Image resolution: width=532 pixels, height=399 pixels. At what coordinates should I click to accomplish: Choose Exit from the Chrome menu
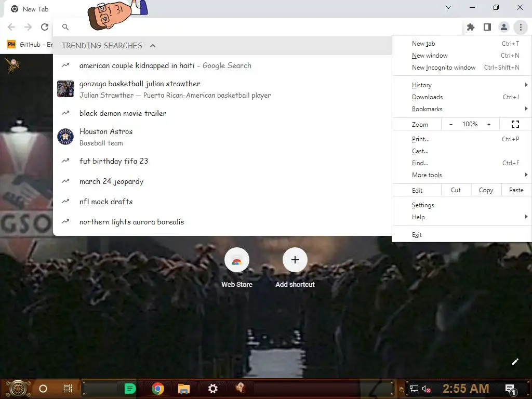click(x=462, y=235)
